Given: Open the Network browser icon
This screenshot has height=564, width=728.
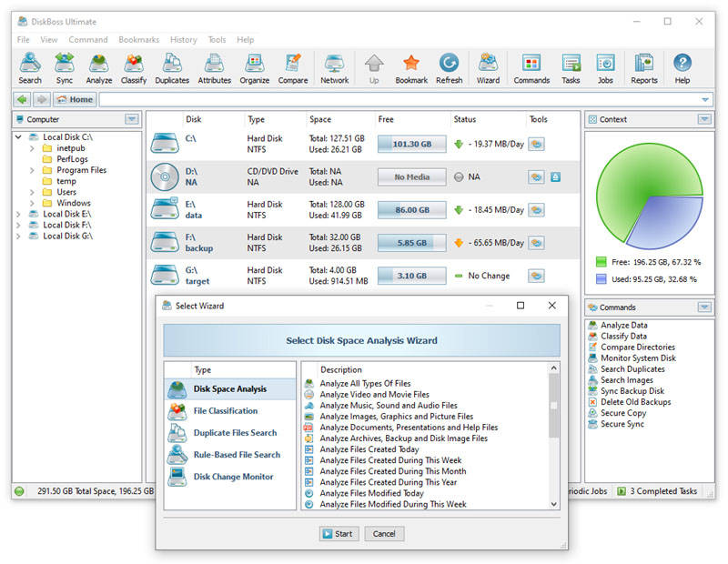Looking at the screenshot, I should click(x=334, y=68).
